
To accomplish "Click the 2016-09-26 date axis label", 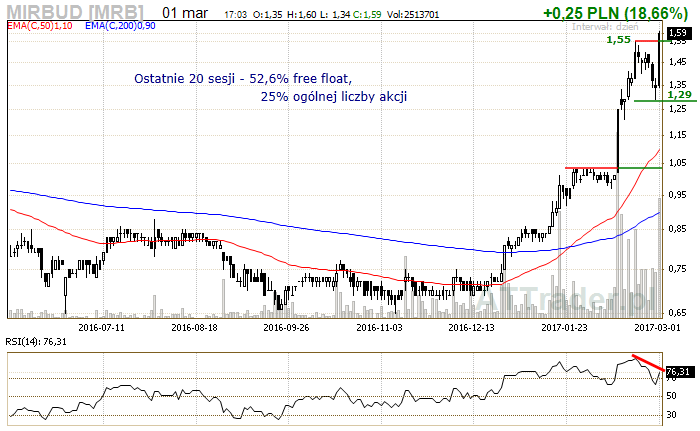I will [x=286, y=327].
